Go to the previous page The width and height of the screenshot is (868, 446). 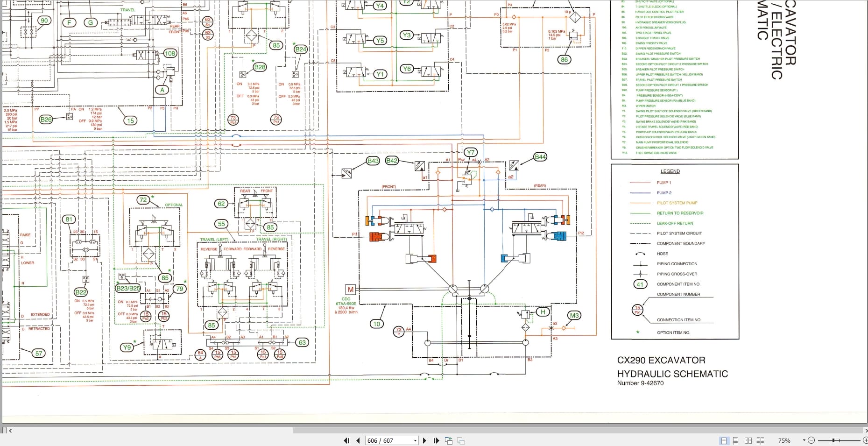357,440
